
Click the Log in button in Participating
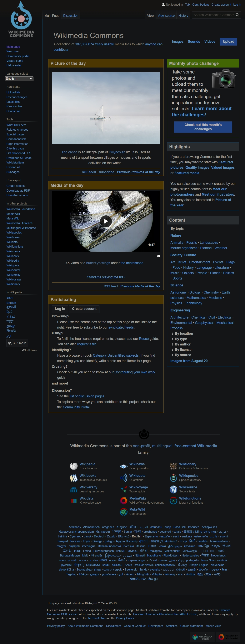pyautogui.click(x=60, y=309)
